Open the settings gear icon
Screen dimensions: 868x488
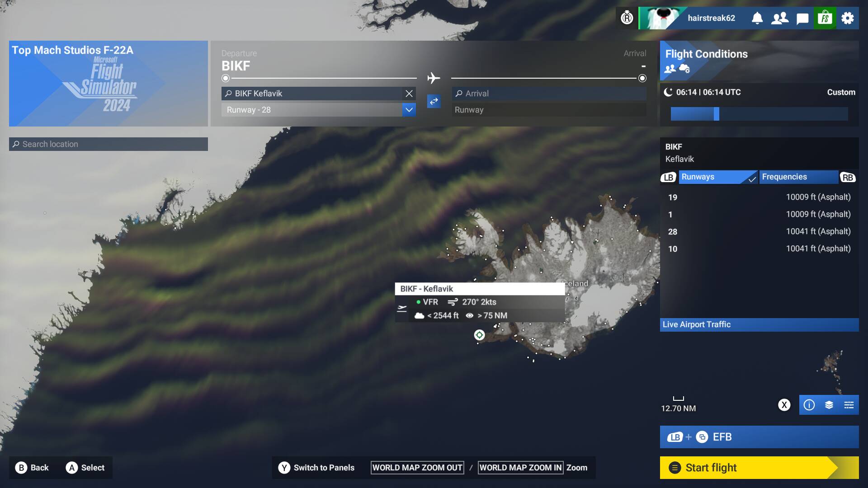(848, 18)
